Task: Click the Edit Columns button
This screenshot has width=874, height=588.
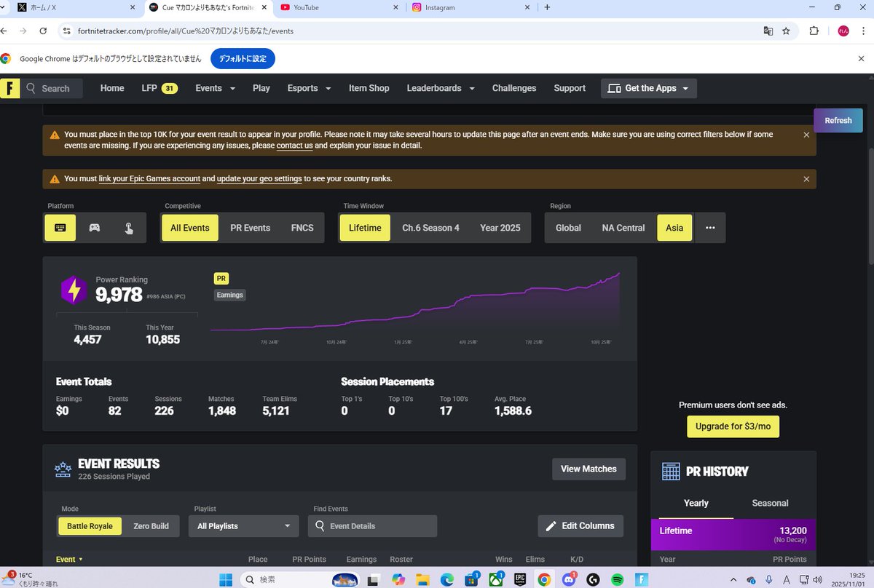Action: pyautogui.click(x=580, y=526)
